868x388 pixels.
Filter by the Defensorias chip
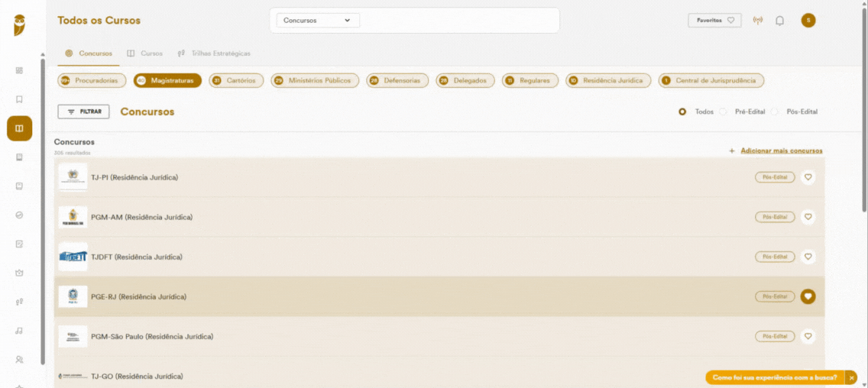pyautogui.click(x=397, y=81)
